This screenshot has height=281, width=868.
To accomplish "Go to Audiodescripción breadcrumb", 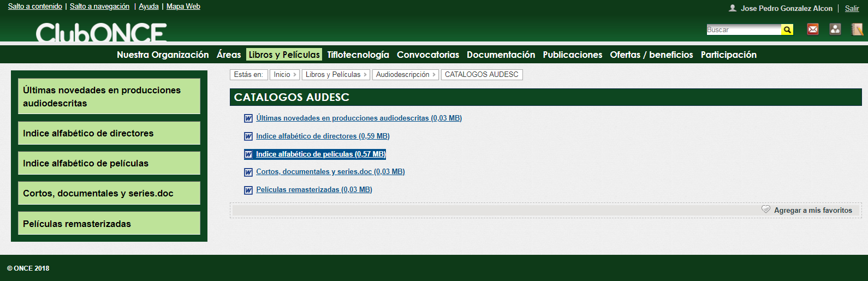I will pyautogui.click(x=405, y=75).
